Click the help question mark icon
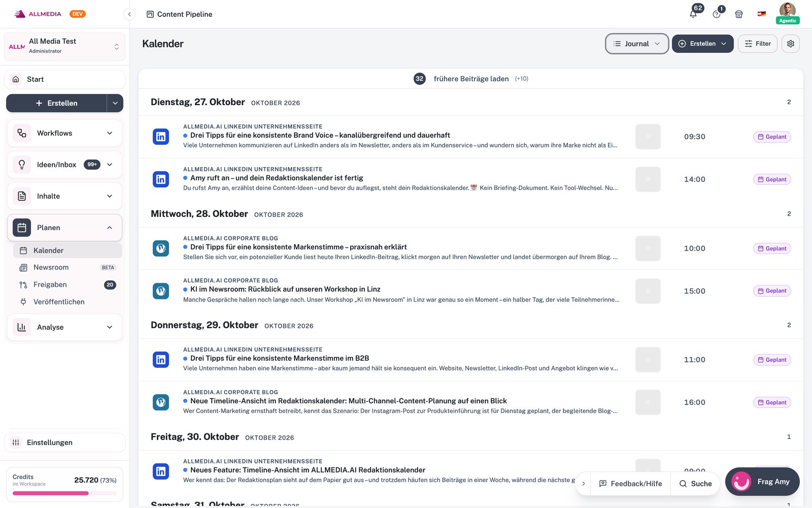Viewport: 812px width, 508px height. point(717,14)
